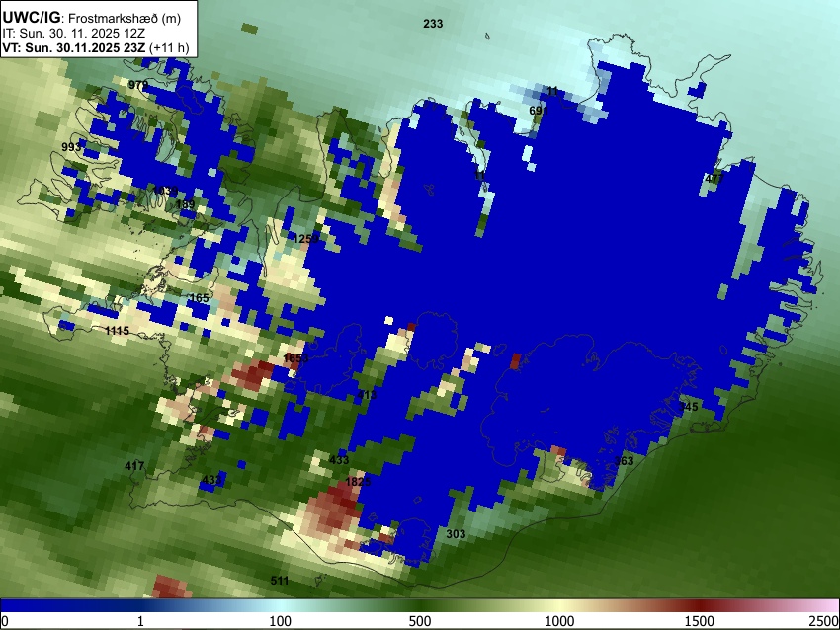Click the 1653 value label
This screenshot has width=840, height=630.
pyautogui.click(x=295, y=358)
